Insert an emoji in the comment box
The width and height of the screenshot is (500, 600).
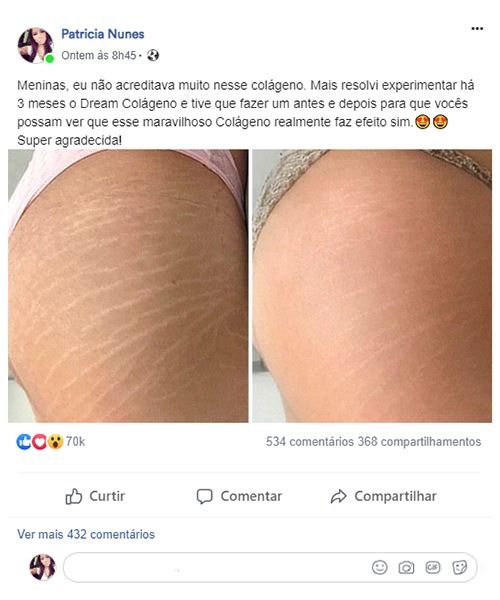tap(379, 567)
